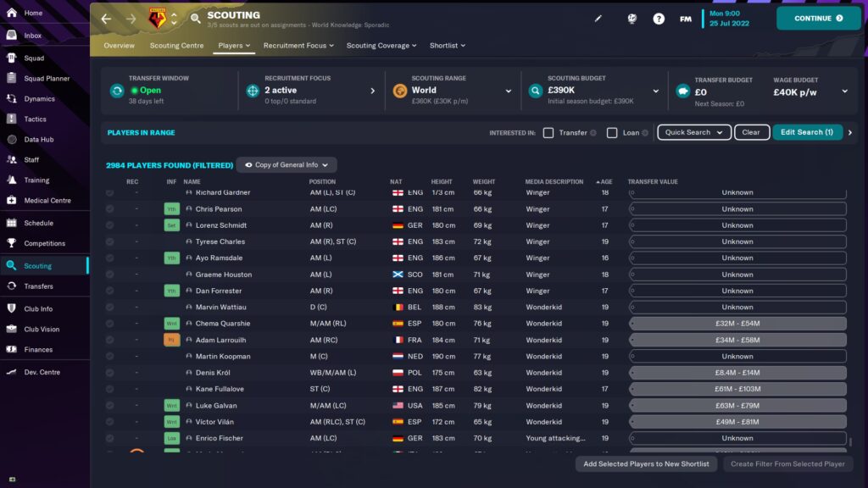Open the search magnifier icon in header
Image resolution: width=868 pixels, height=488 pixels.
(x=196, y=18)
